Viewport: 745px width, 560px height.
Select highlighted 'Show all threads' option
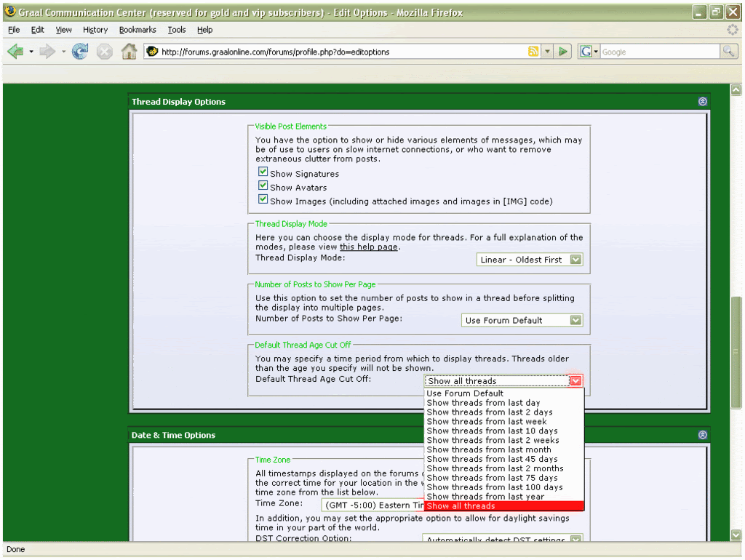(x=503, y=506)
